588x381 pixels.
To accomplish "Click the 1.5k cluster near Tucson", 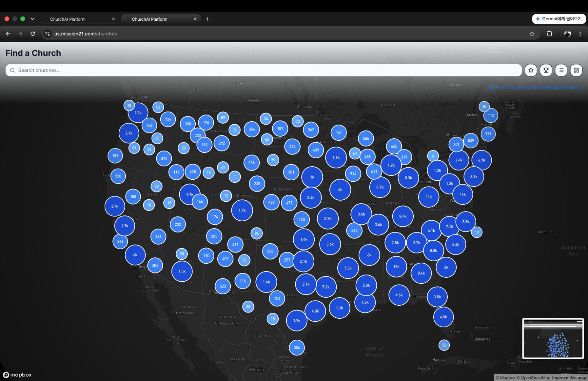I will pos(182,271).
